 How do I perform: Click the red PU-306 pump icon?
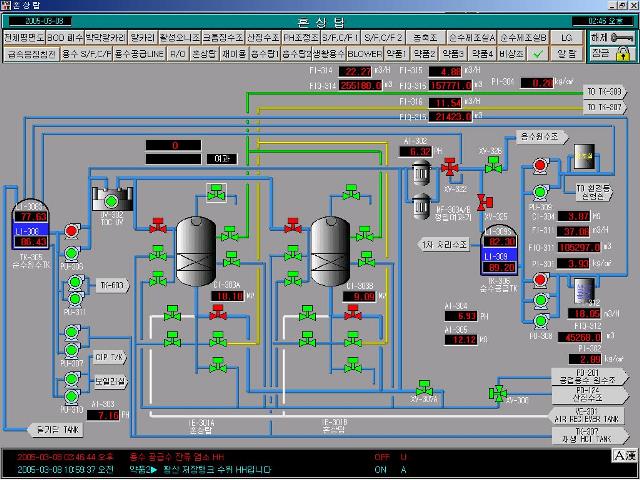pos(71,231)
